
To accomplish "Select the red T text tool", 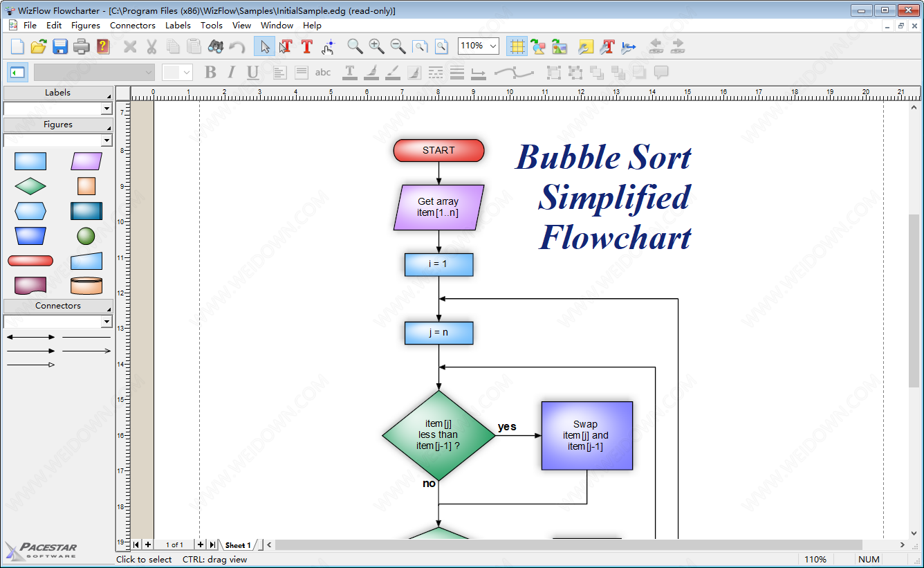I will 307,46.
